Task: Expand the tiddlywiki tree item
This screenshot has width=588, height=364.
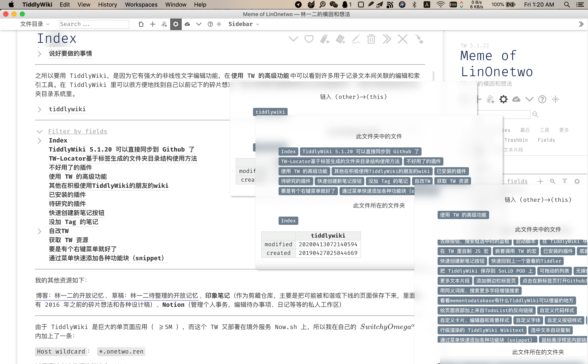Action: click(40, 110)
